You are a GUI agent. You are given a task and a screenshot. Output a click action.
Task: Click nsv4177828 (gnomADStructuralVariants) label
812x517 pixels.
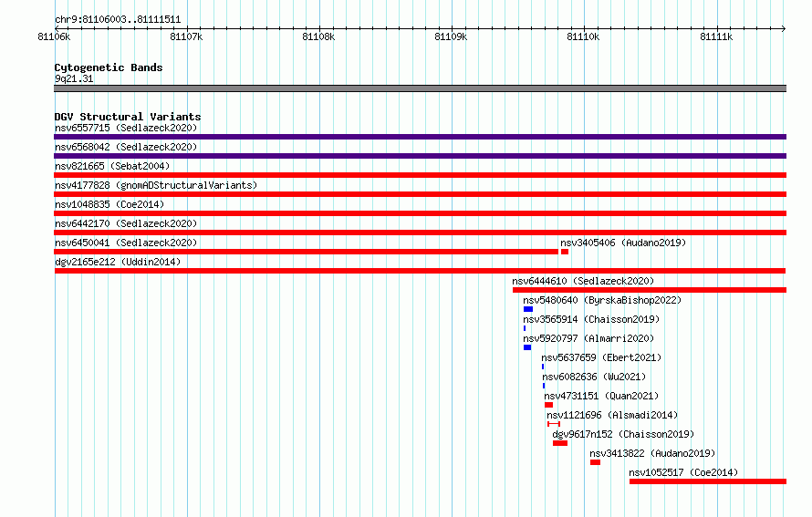156,185
